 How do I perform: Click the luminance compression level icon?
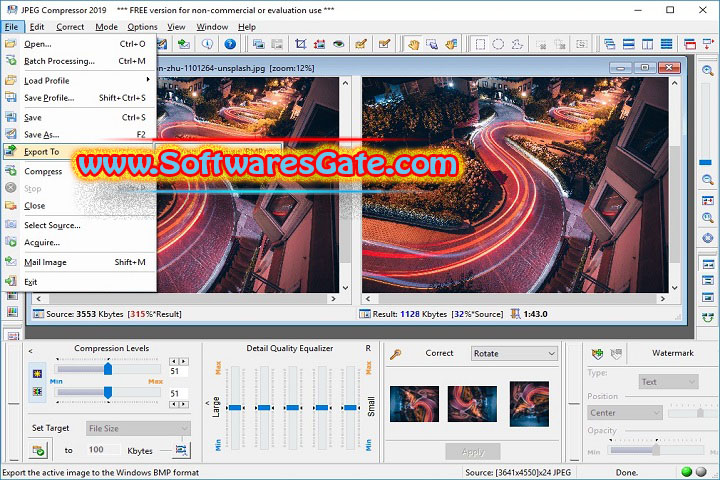[37, 373]
